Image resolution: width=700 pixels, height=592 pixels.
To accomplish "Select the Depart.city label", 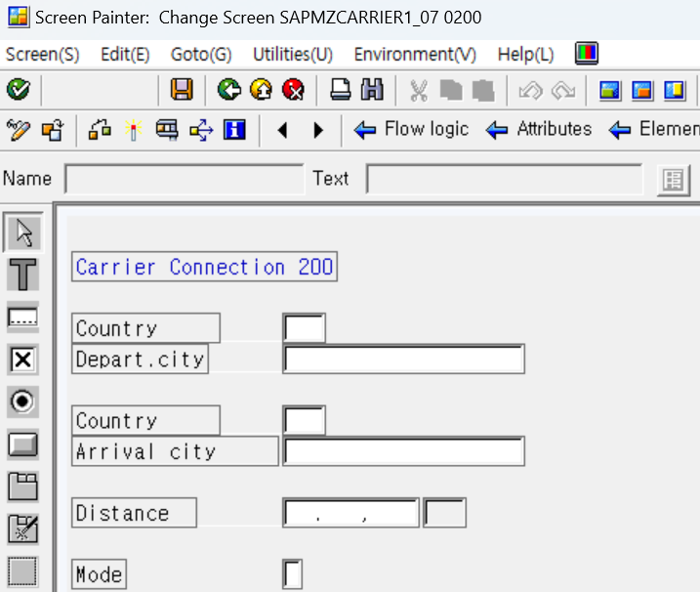I will (x=140, y=359).
